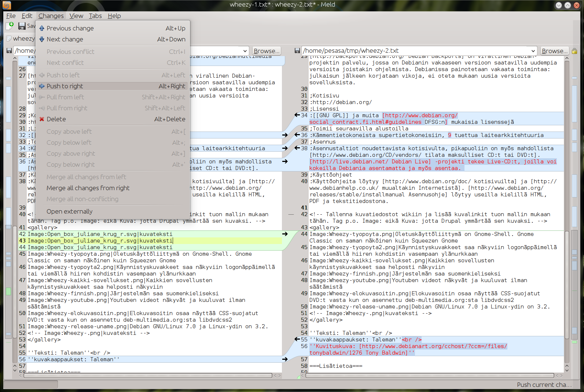Click greyed-out Copy above left entry

[x=113, y=132]
